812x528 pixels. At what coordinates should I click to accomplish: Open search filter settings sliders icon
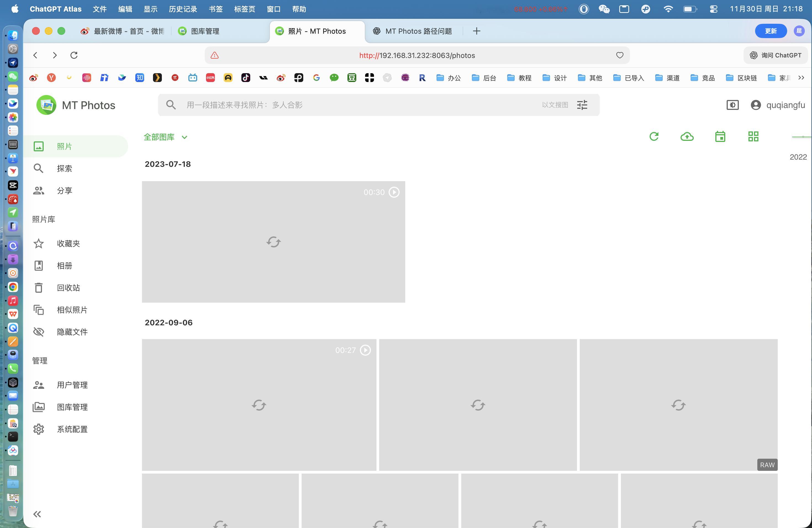coord(582,105)
